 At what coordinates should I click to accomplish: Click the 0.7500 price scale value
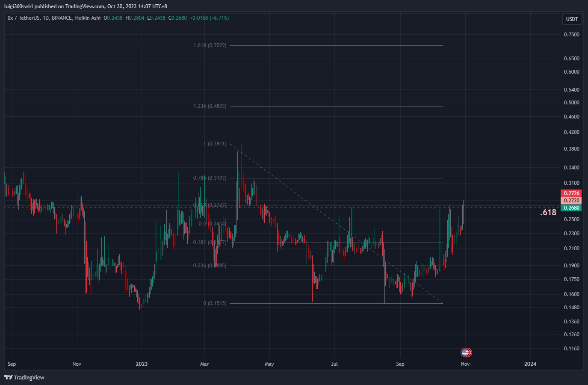coord(572,35)
